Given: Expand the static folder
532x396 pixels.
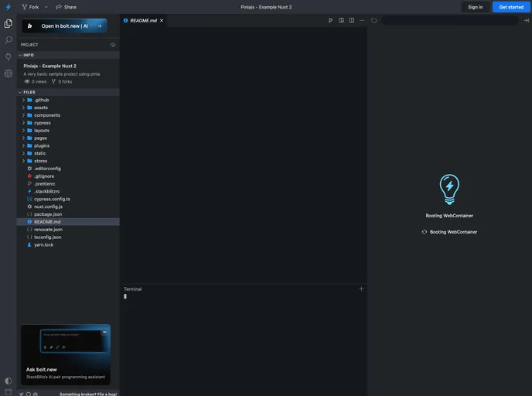Looking at the screenshot, I should click(x=68, y=153).
